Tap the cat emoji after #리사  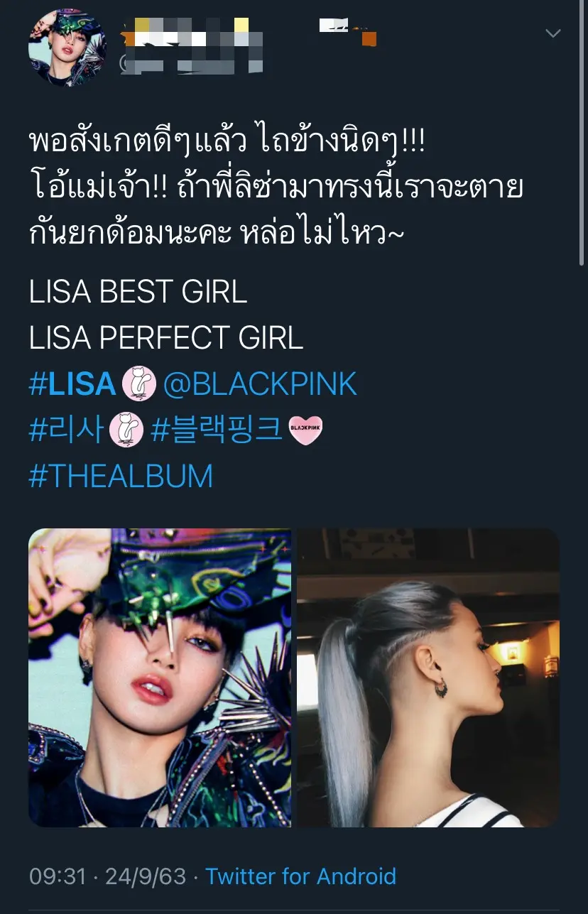(126, 430)
